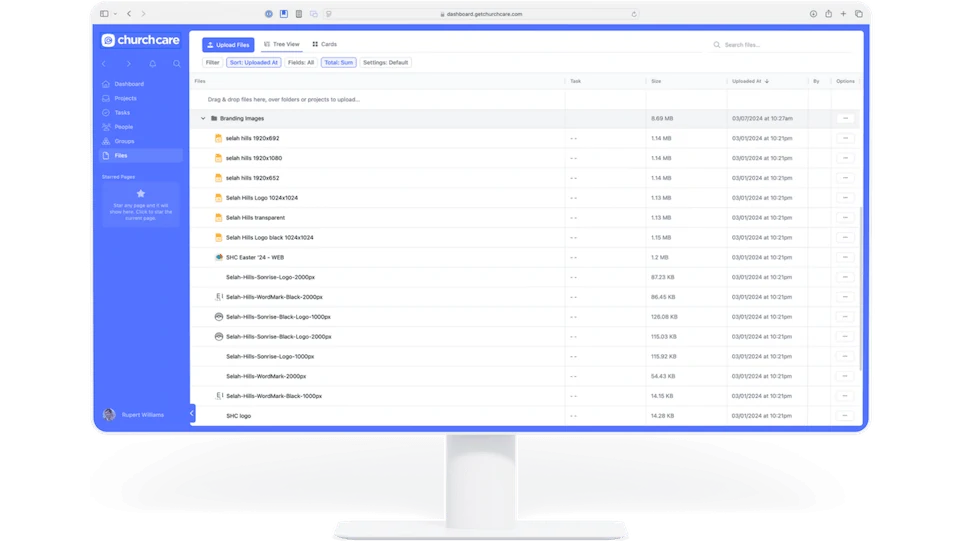This screenshot has width=962, height=541.
Task: Open the Filter option
Action: [212, 63]
